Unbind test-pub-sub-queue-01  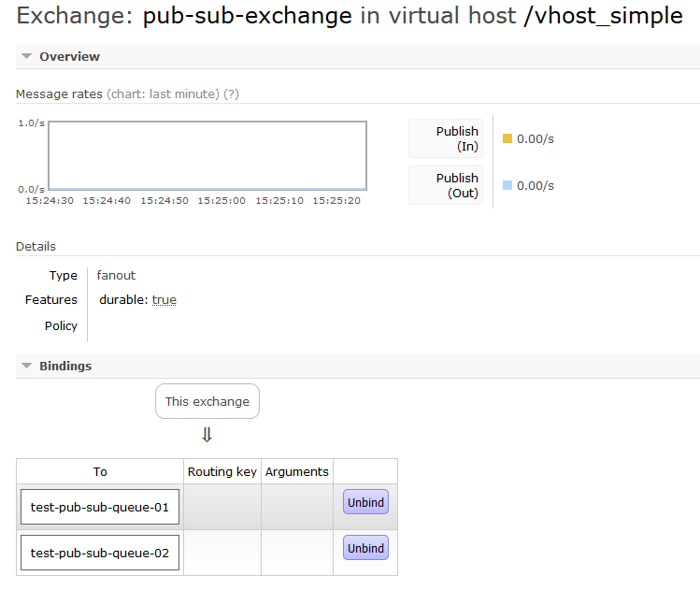365,502
